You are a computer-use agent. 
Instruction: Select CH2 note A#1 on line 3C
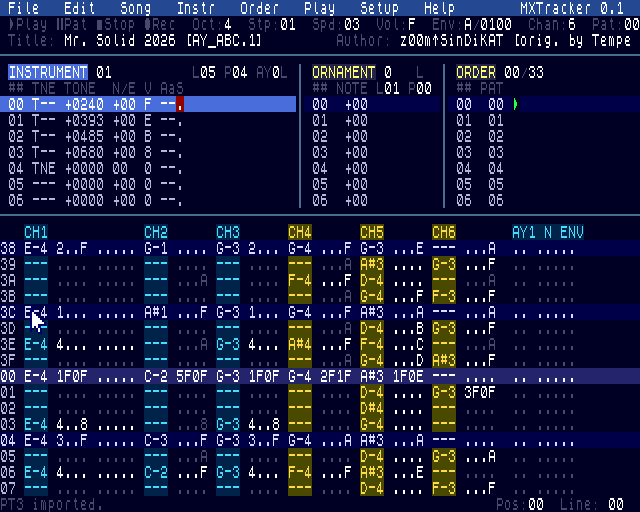pos(156,313)
